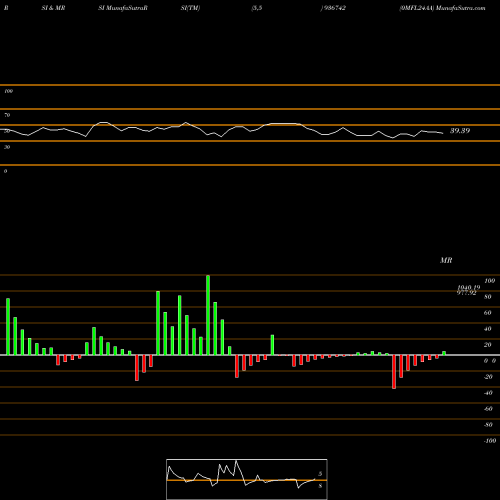Click the '-100' label on MR axis

[x=490, y=441]
